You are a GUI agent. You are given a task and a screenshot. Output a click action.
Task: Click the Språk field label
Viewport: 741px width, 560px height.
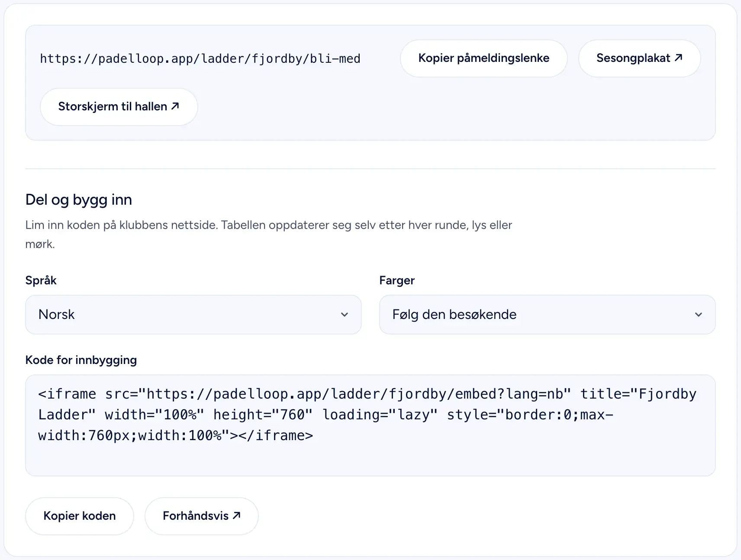[41, 280]
